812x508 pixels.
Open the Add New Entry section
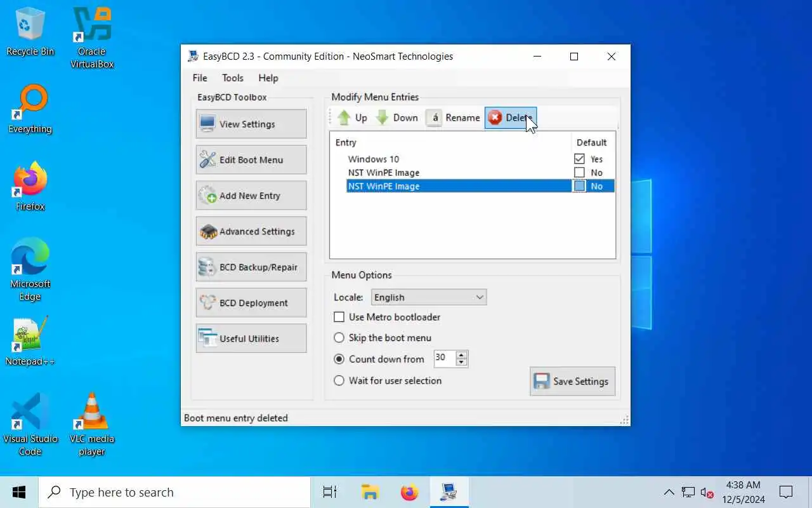(251, 196)
